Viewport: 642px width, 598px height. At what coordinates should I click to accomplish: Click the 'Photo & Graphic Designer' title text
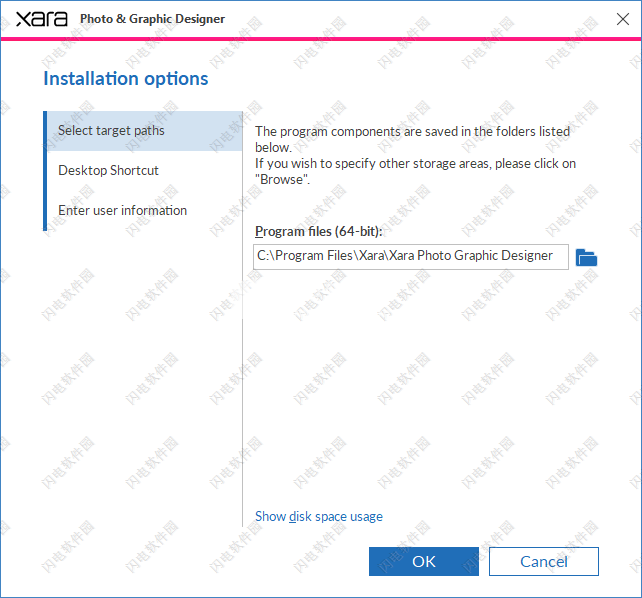pyautogui.click(x=152, y=19)
